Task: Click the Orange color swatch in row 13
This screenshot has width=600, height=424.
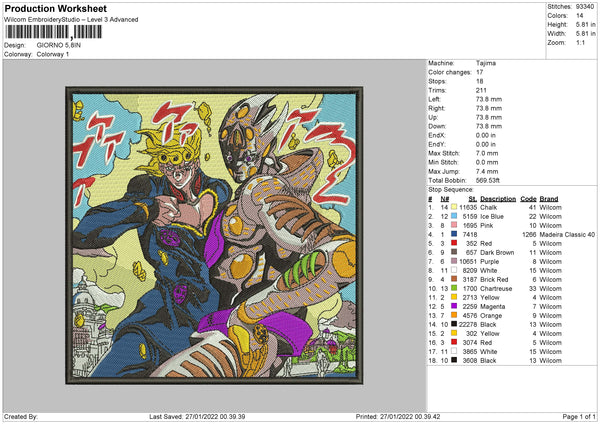Action: (x=454, y=315)
